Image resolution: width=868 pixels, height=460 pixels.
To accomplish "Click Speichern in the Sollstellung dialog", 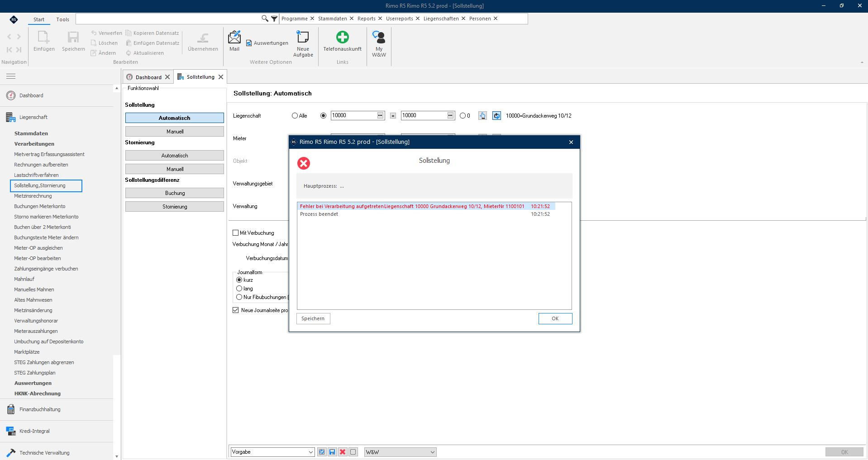I will pyautogui.click(x=313, y=318).
